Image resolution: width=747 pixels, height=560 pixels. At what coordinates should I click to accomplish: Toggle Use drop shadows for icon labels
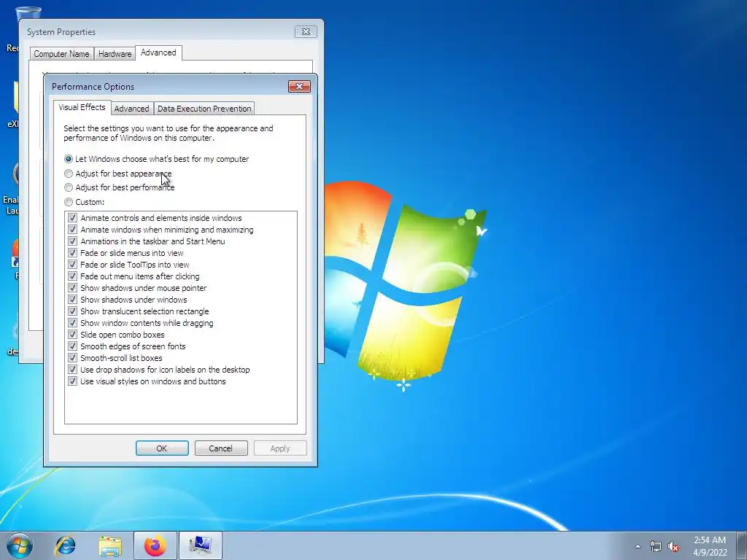point(72,370)
